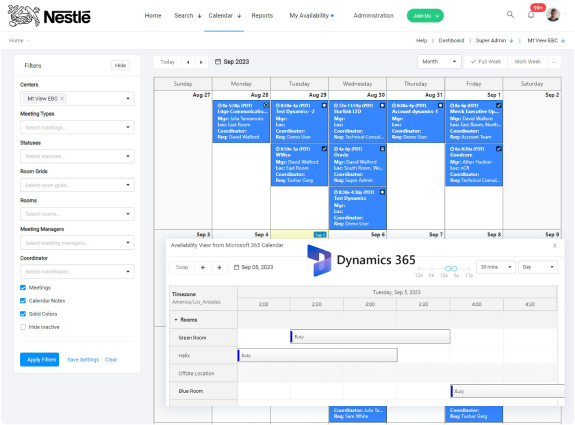Viewport: 575px width, 425px height.
Task: Open the Meeting Types dropdown
Action: (77, 127)
